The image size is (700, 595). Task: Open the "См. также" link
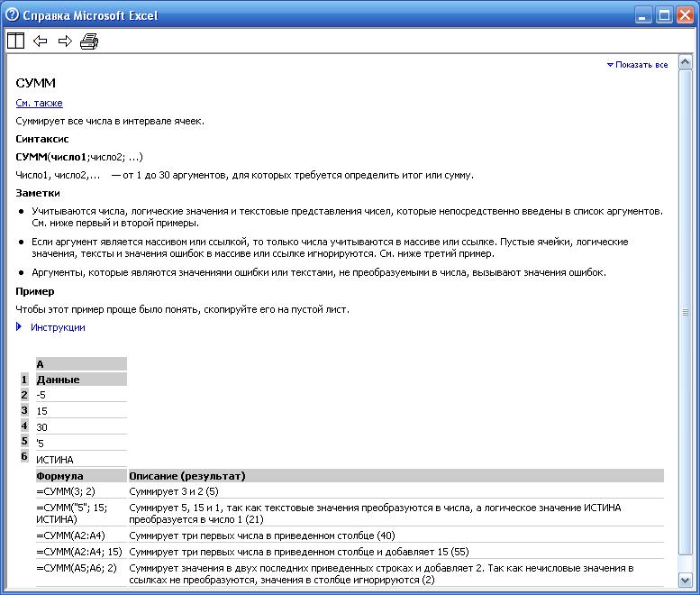[x=39, y=103]
